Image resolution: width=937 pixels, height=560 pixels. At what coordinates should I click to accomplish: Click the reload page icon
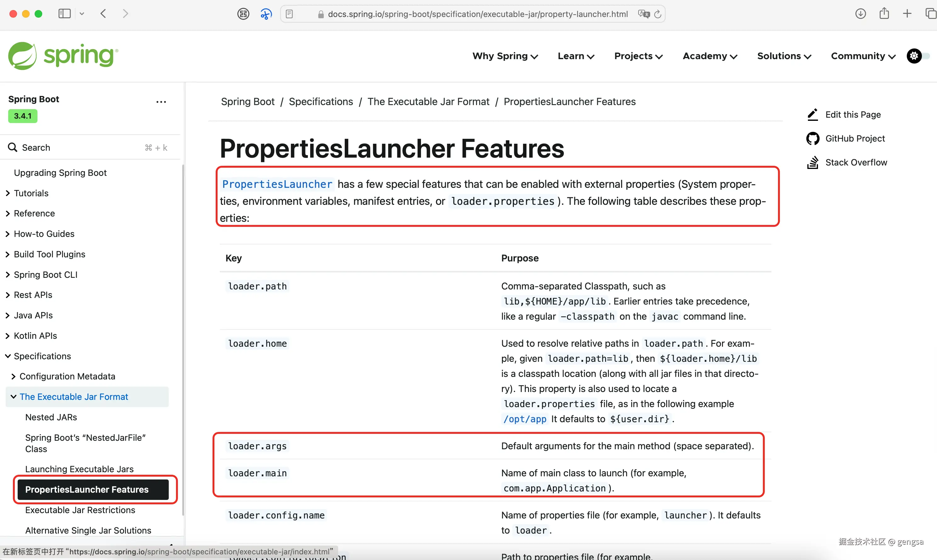[657, 14]
